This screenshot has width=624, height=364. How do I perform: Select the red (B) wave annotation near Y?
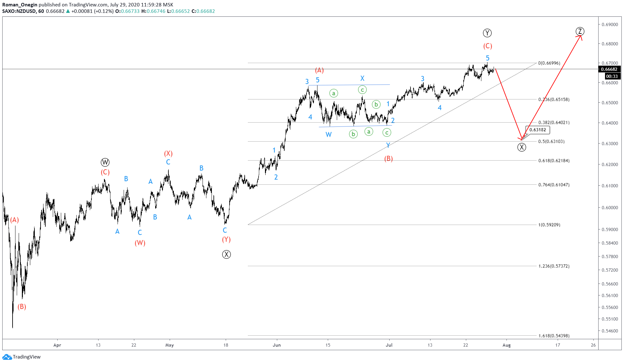[389, 159]
